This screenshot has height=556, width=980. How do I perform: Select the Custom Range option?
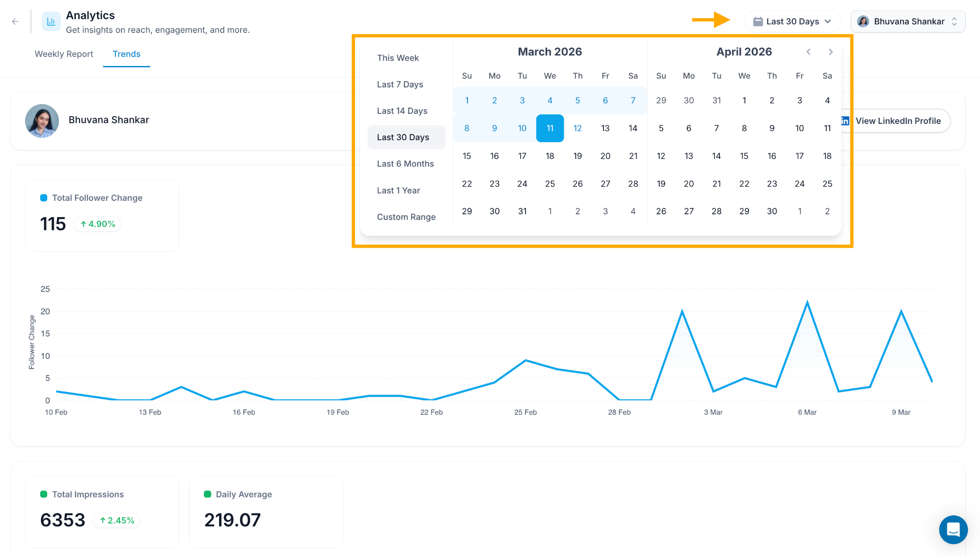406,217
